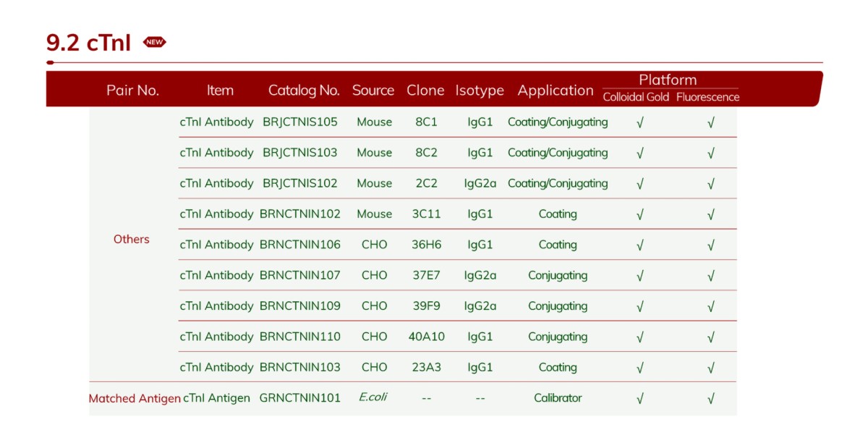Expand the Others pair group
This screenshot has width=868, height=422.
pos(132,239)
